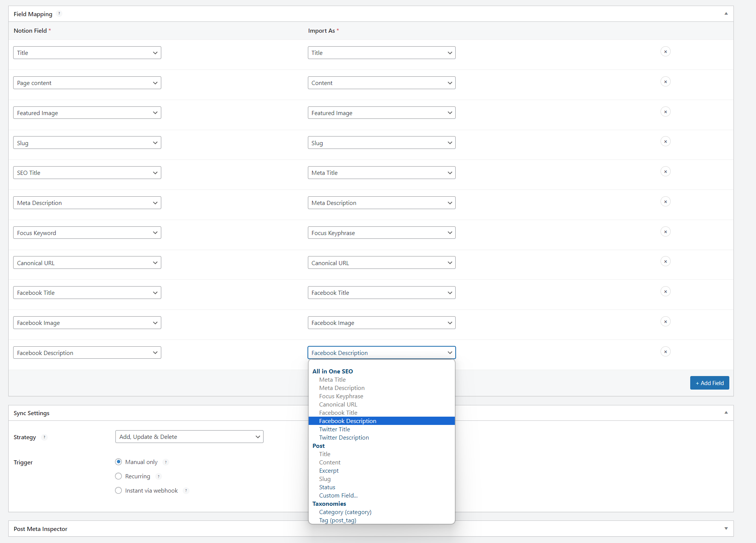Remove the Title field mapping row
Viewport: 756px width, 543px height.
(666, 52)
